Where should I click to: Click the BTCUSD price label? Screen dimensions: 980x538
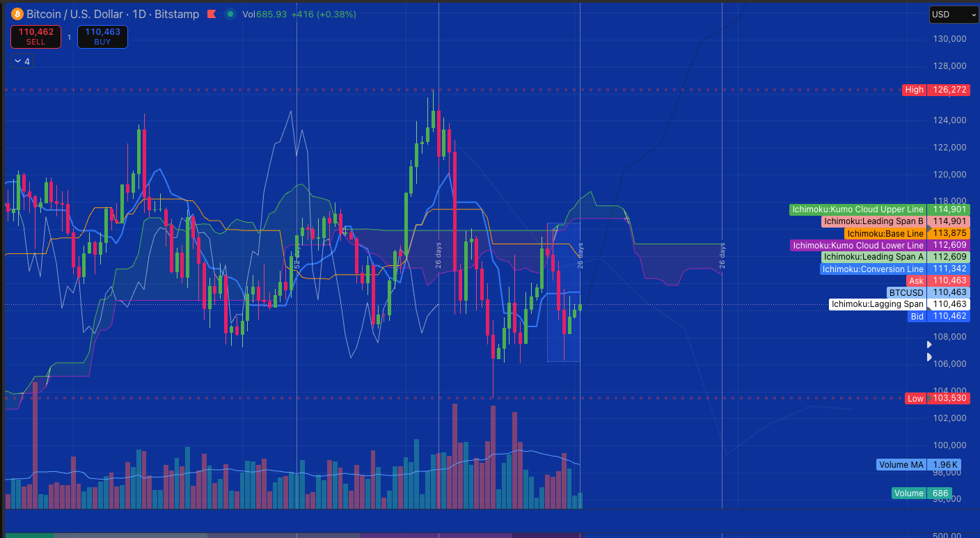pos(906,293)
